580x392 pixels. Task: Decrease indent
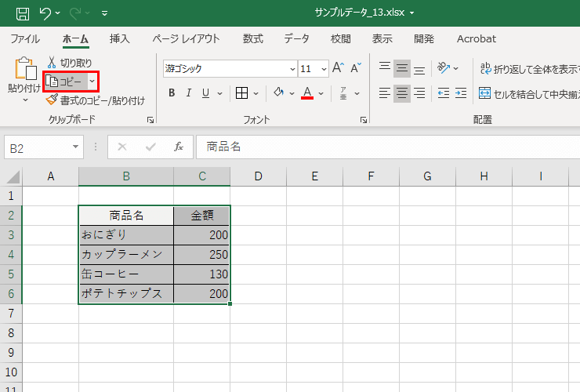[444, 93]
